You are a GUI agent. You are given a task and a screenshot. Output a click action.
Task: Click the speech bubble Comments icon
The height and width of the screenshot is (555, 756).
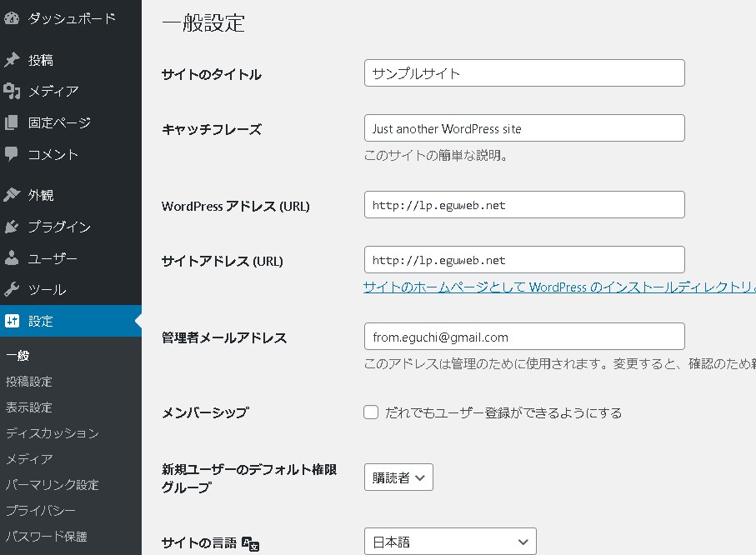(x=12, y=154)
